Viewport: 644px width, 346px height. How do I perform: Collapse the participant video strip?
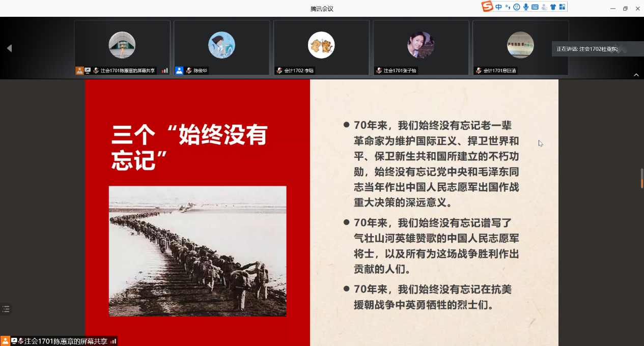[636, 75]
